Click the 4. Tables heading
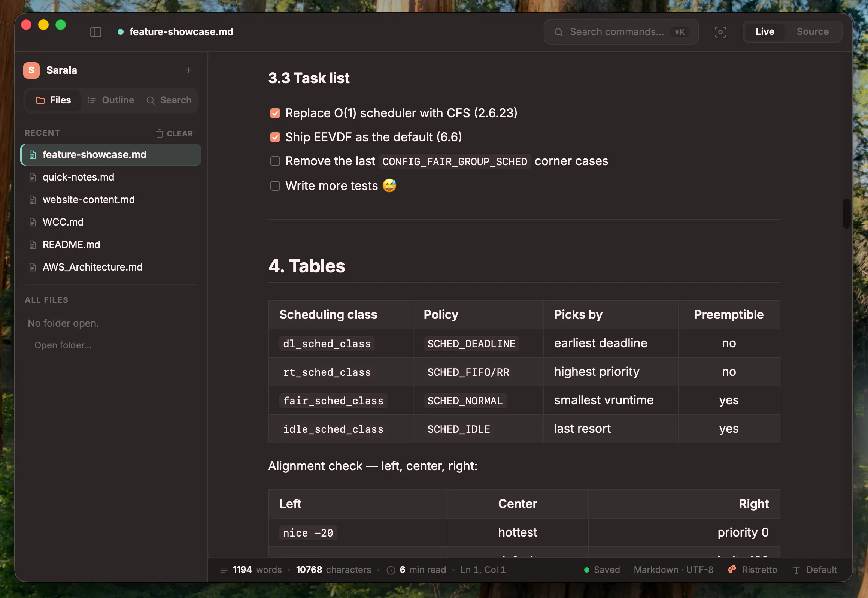This screenshot has width=868, height=598. pos(307,266)
